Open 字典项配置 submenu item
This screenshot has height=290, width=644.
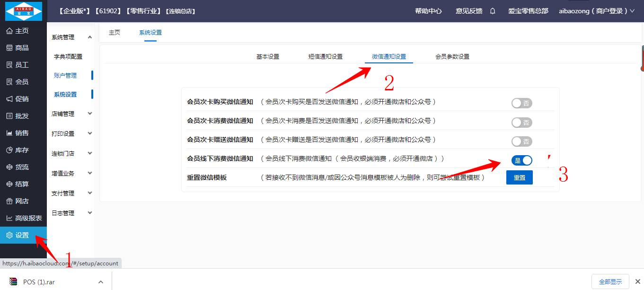pos(68,56)
